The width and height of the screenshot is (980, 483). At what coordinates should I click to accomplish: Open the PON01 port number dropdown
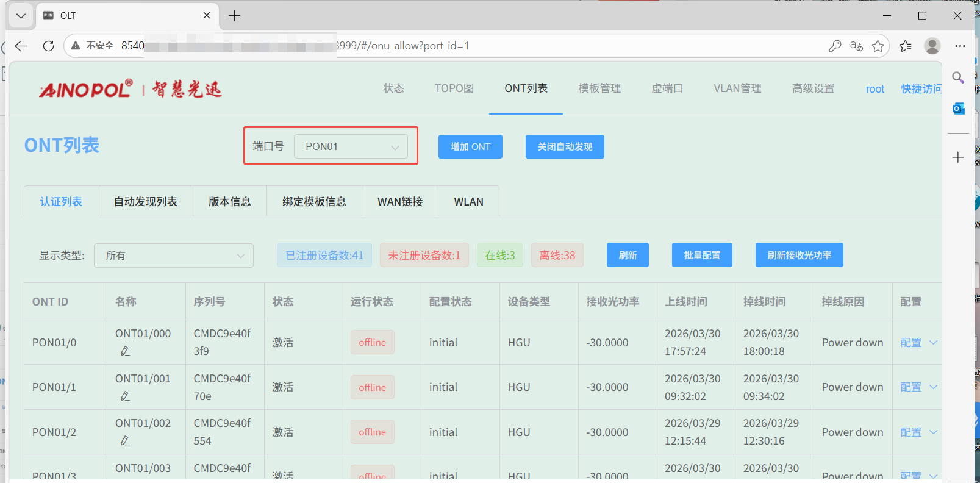coord(351,146)
